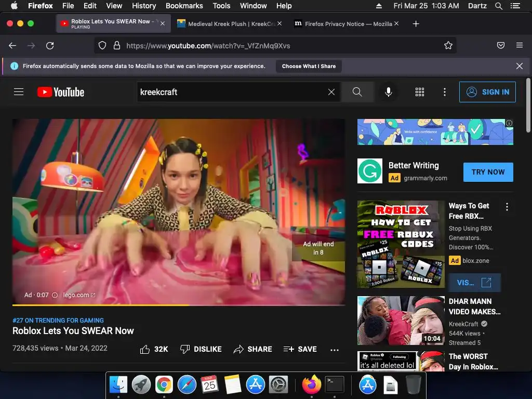Open the YouTube hamburger guide menu

(19, 92)
